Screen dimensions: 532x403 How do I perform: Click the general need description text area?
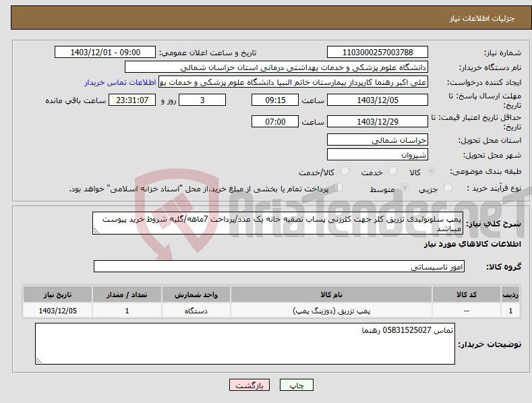pos(278,223)
